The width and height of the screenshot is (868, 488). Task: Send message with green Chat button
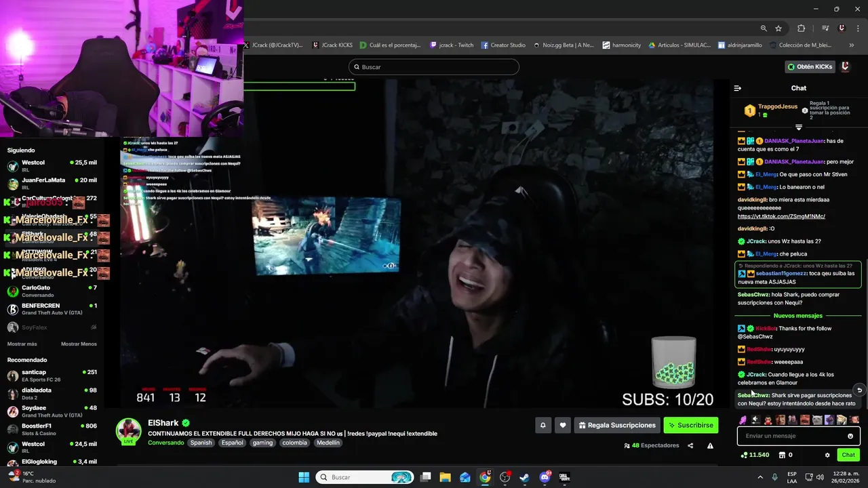pos(848,455)
